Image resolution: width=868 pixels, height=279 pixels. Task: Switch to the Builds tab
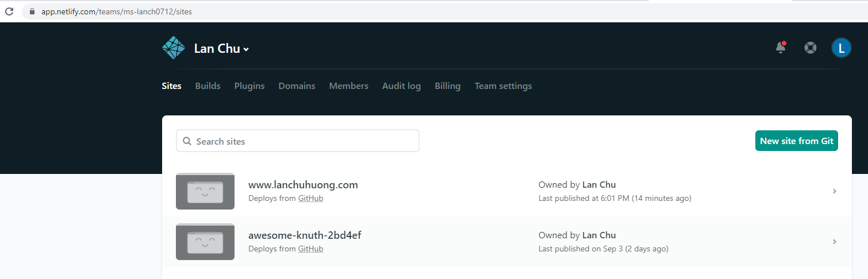point(208,86)
